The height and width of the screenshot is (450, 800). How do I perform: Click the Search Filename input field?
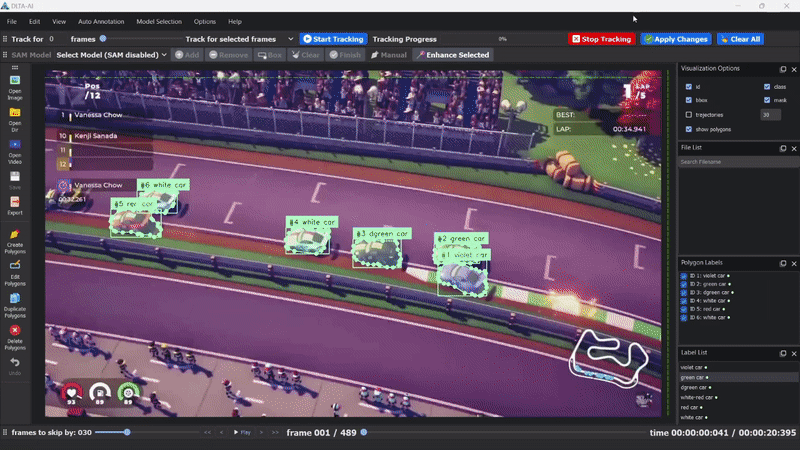pos(738,162)
